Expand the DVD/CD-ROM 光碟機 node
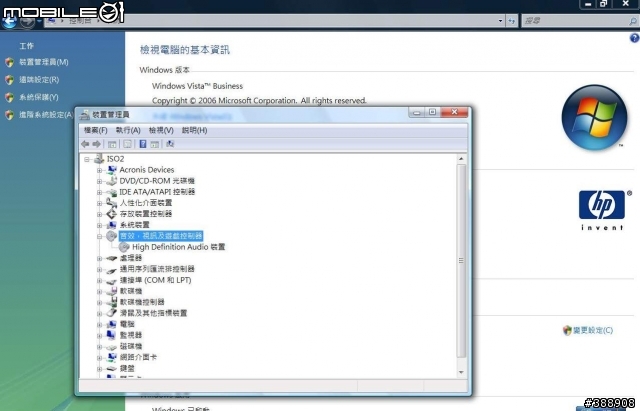This screenshot has width=640, height=411. [100, 181]
